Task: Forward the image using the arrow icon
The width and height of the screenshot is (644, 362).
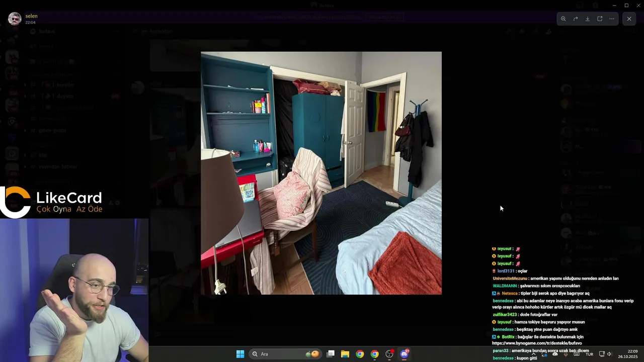Action: point(576,19)
